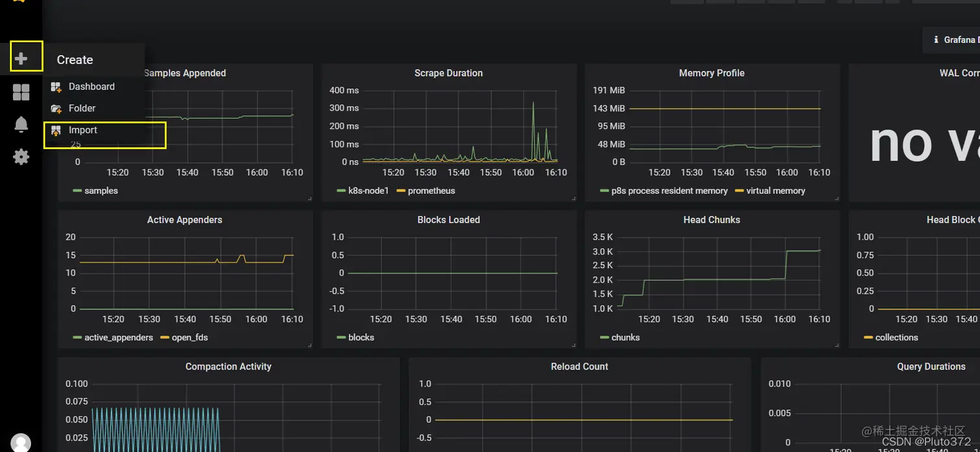Click the Create plus icon in the sidebar
The width and height of the screenshot is (980, 452).
[21, 58]
